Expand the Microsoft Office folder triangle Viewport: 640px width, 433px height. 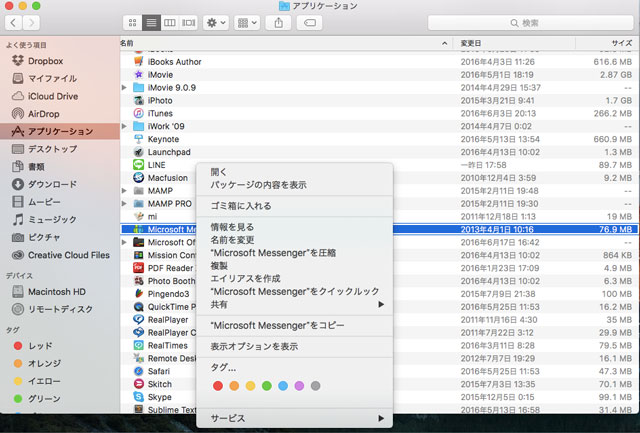point(124,242)
